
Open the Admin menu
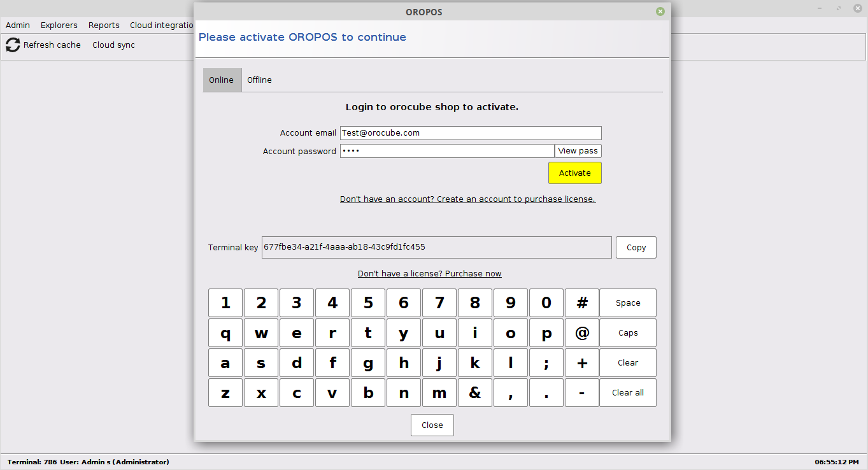click(18, 25)
